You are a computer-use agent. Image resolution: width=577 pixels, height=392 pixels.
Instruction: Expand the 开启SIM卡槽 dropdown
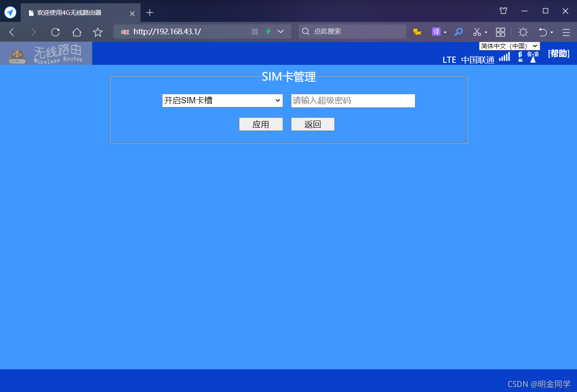point(222,100)
